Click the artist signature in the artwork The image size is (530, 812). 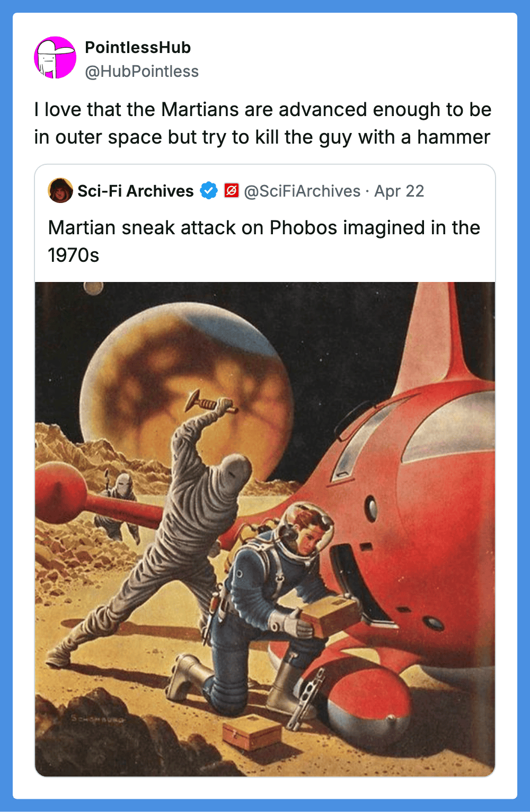(x=99, y=720)
